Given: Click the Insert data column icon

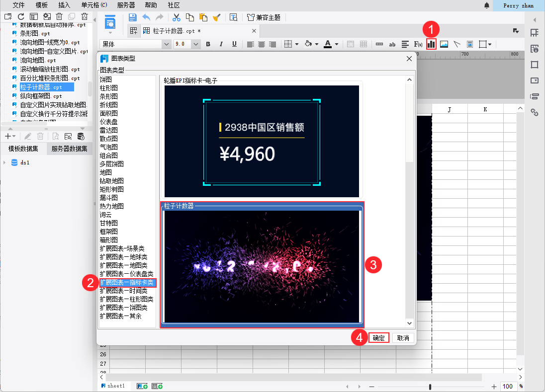Looking at the screenshot, I should click(379, 44).
